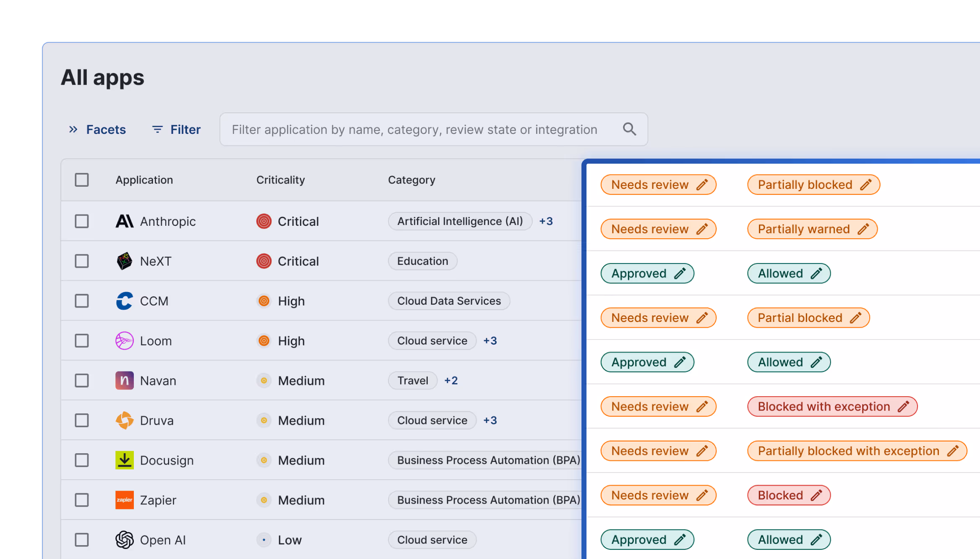Edit the Partially warned status pencil
Image resolution: width=980 pixels, height=559 pixels.
pyautogui.click(x=863, y=229)
